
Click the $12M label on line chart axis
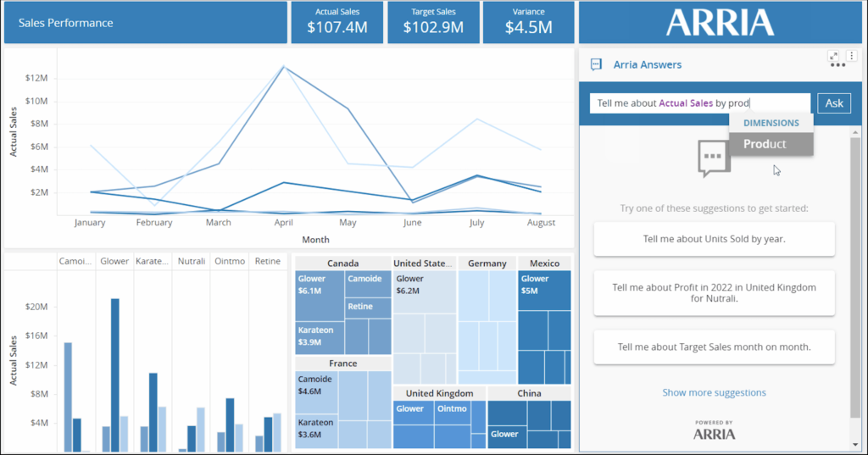tap(36, 78)
